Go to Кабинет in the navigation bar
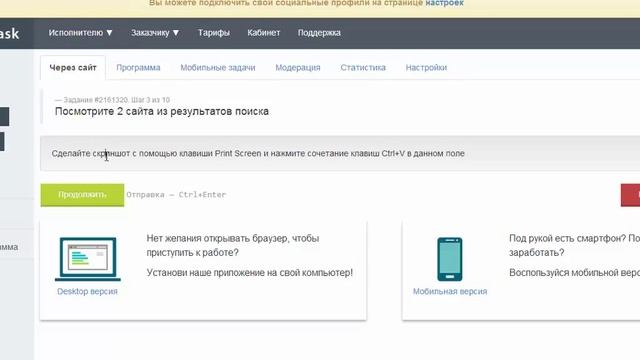Viewport: 640px width, 360px height. coord(263,33)
